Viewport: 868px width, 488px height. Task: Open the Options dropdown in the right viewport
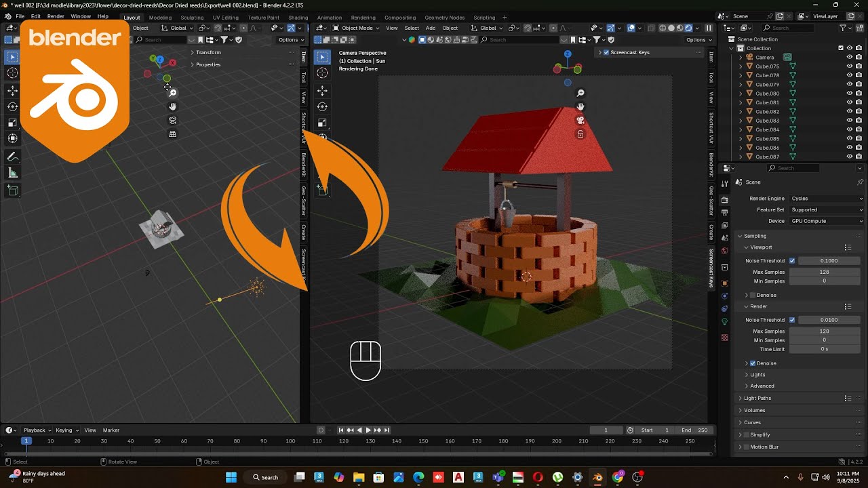tap(698, 40)
